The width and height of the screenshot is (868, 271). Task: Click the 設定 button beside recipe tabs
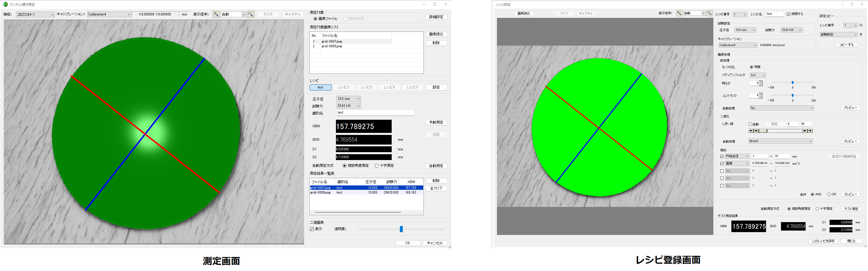(x=436, y=88)
